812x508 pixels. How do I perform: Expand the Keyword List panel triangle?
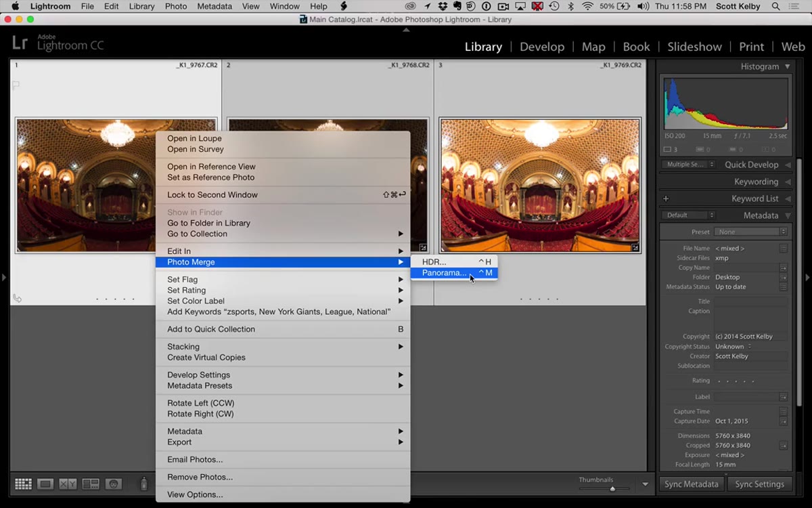[x=788, y=198]
